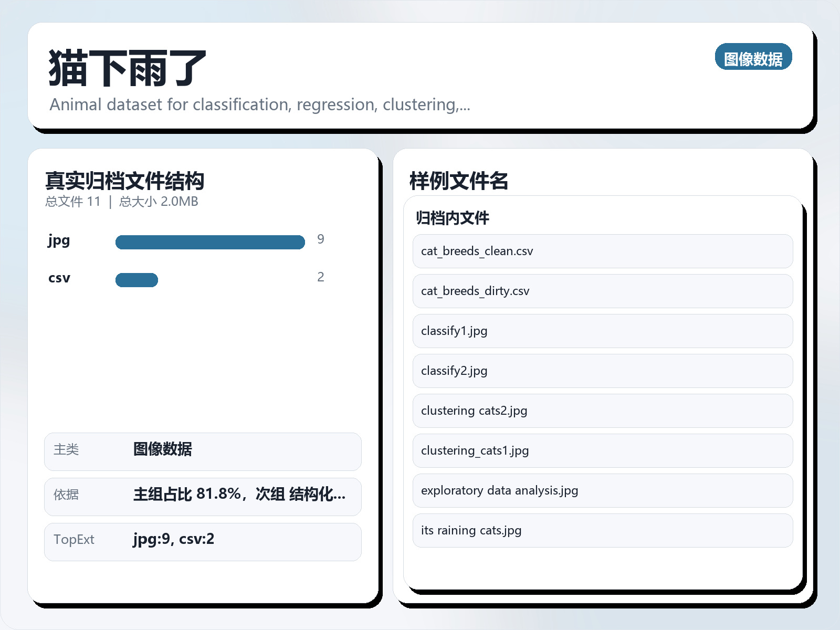Select its raining cats.jpg file
The width and height of the screenshot is (840, 630).
point(602,531)
